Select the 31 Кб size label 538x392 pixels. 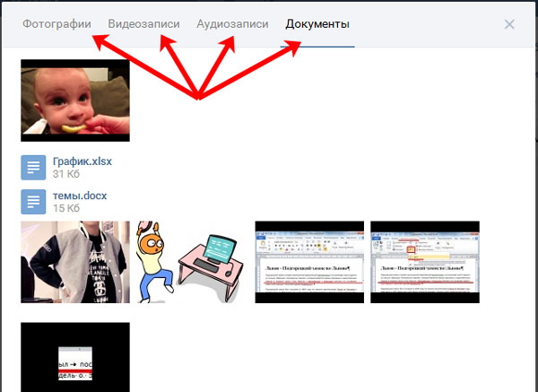[66, 174]
